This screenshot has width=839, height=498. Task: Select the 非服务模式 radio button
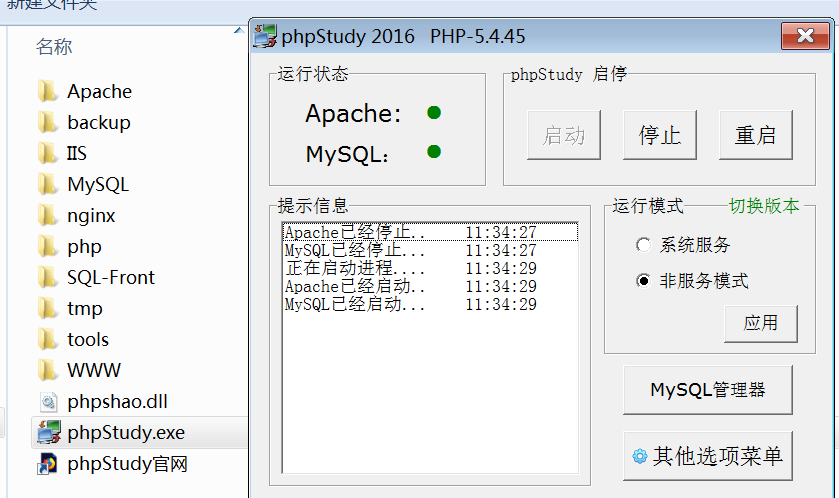pos(643,281)
